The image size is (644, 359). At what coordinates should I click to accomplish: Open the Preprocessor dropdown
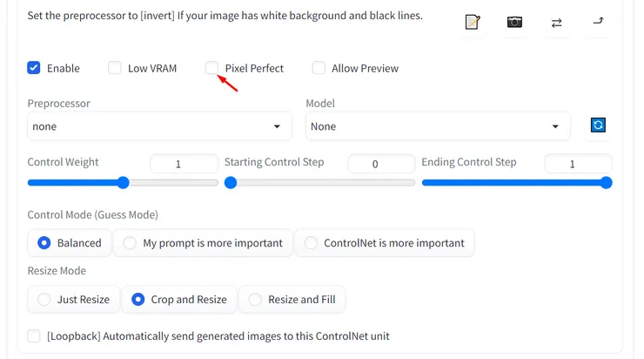coord(159,126)
